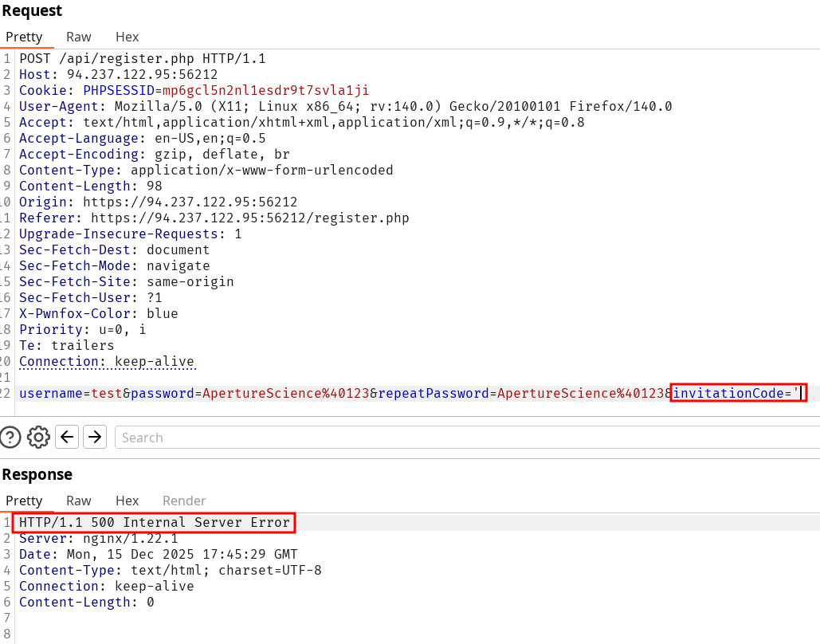Click the X-Pwnfox-Color header value blue

pyautogui.click(x=162, y=313)
